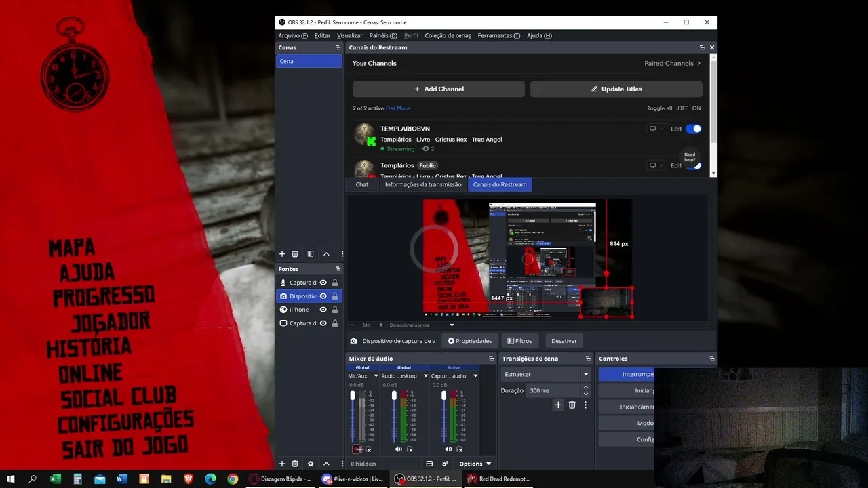This screenshot has width=868, height=488.
Task: Open the Áudio ...esktop channel dropdown arrow
Action: pyautogui.click(x=426, y=376)
